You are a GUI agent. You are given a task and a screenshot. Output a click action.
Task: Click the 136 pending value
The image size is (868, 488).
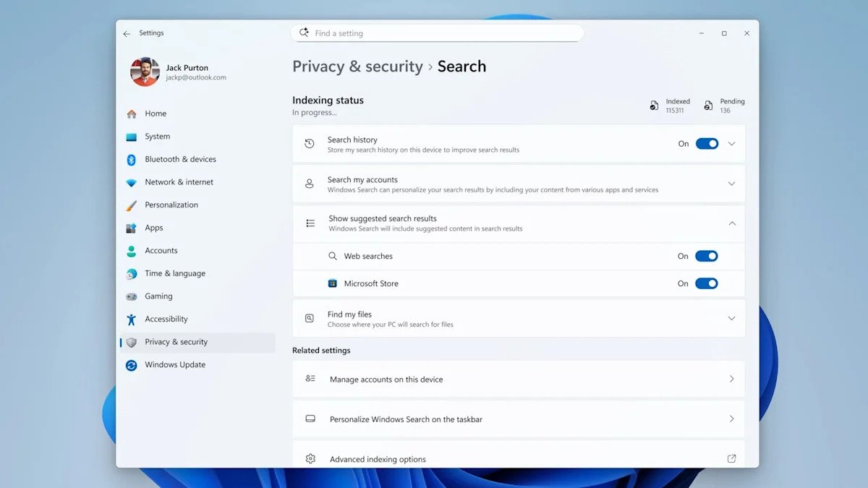coord(725,111)
